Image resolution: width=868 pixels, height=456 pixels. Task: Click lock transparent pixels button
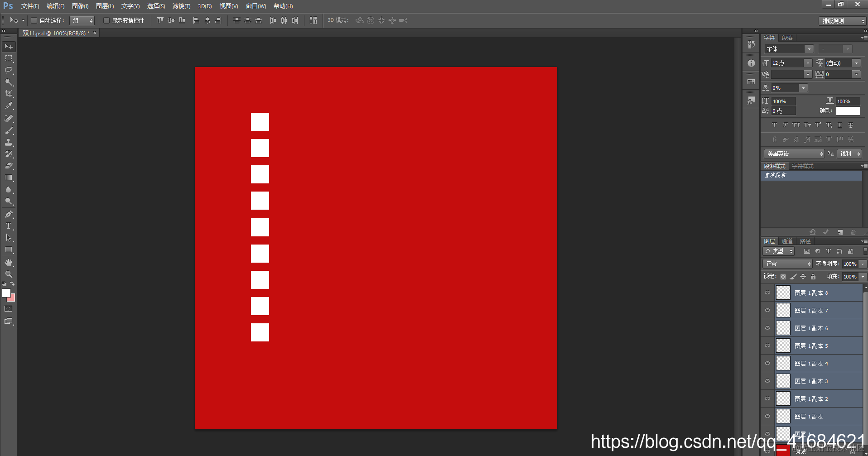(x=783, y=277)
